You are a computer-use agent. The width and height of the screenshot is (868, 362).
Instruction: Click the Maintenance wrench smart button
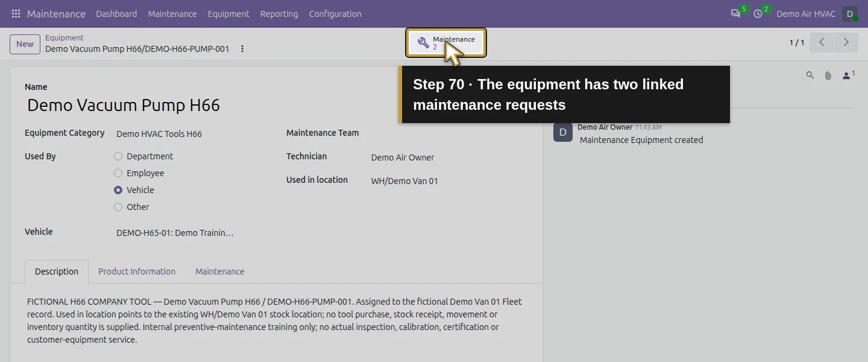pyautogui.click(x=446, y=43)
